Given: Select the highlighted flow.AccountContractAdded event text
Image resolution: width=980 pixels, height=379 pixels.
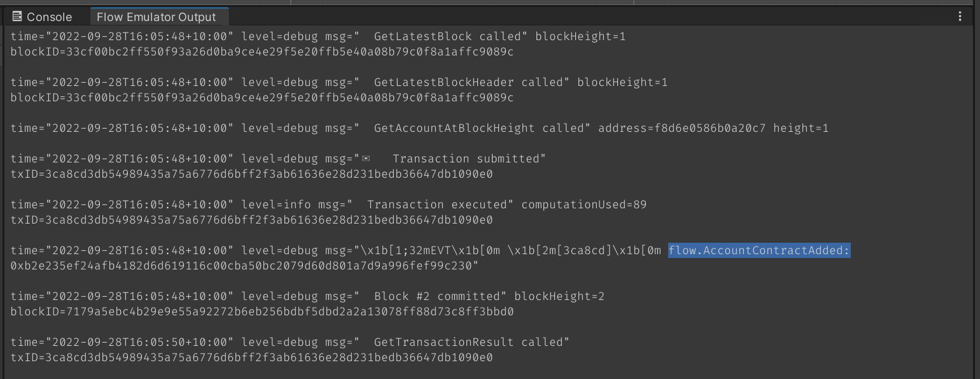Looking at the screenshot, I should (x=759, y=250).
